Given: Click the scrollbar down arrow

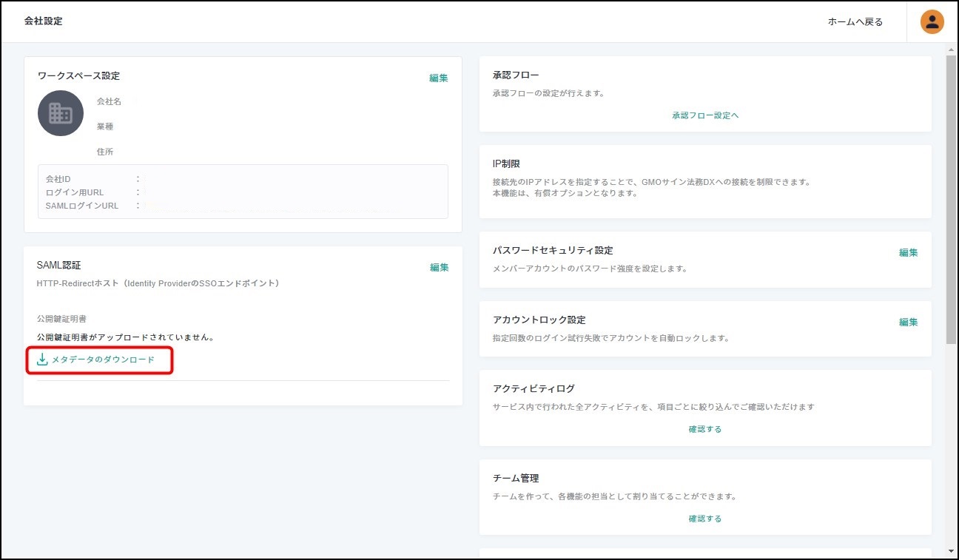Looking at the screenshot, I should point(952,551).
